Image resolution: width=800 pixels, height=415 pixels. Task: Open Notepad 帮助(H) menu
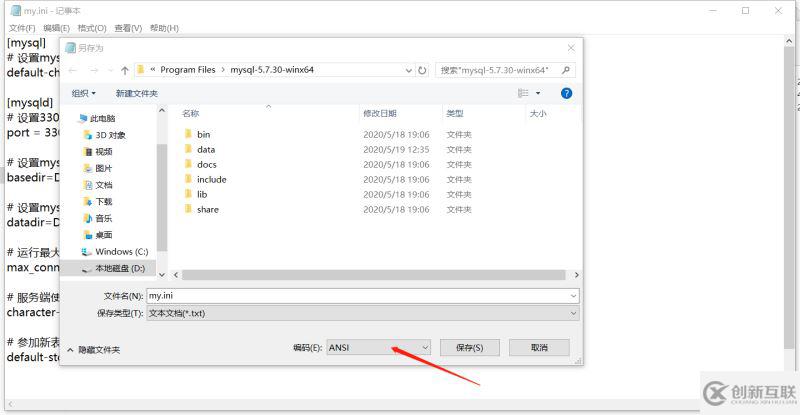(164, 28)
